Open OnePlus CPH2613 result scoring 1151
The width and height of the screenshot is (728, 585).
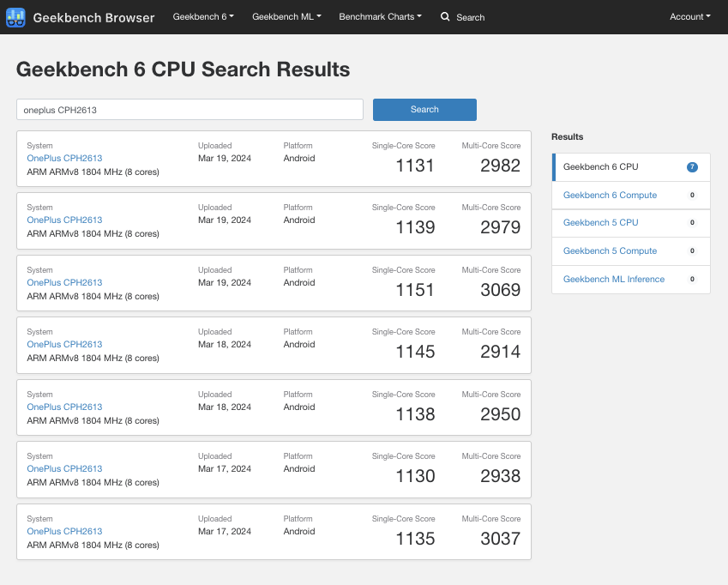tap(64, 282)
